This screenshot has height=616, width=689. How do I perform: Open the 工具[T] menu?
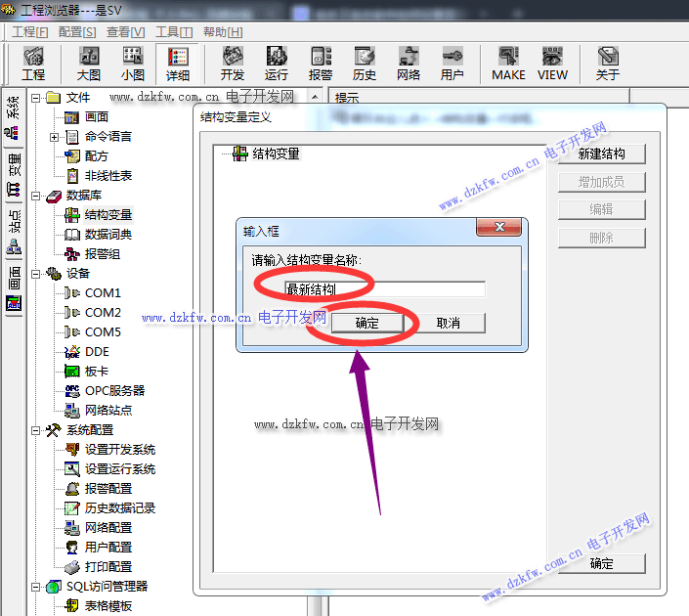tap(174, 31)
